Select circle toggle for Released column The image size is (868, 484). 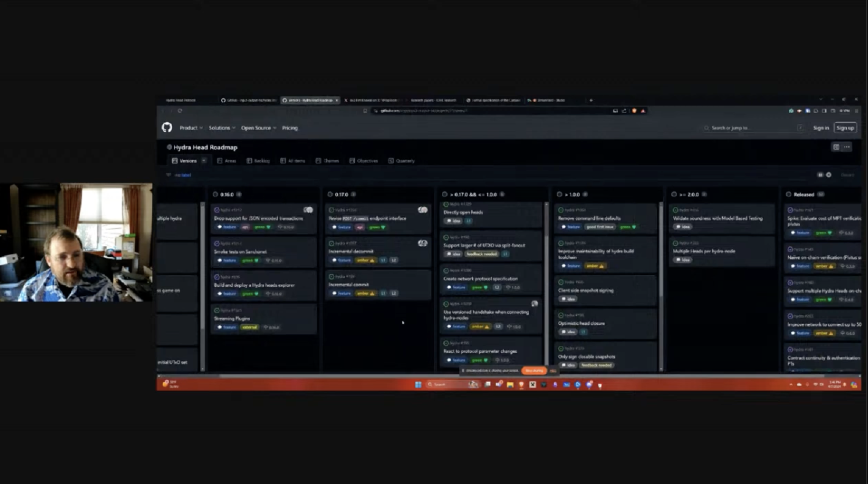pos(788,195)
